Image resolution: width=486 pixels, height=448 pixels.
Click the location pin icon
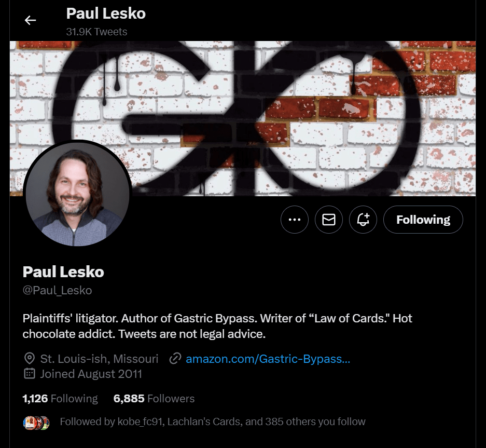tap(30, 359)
